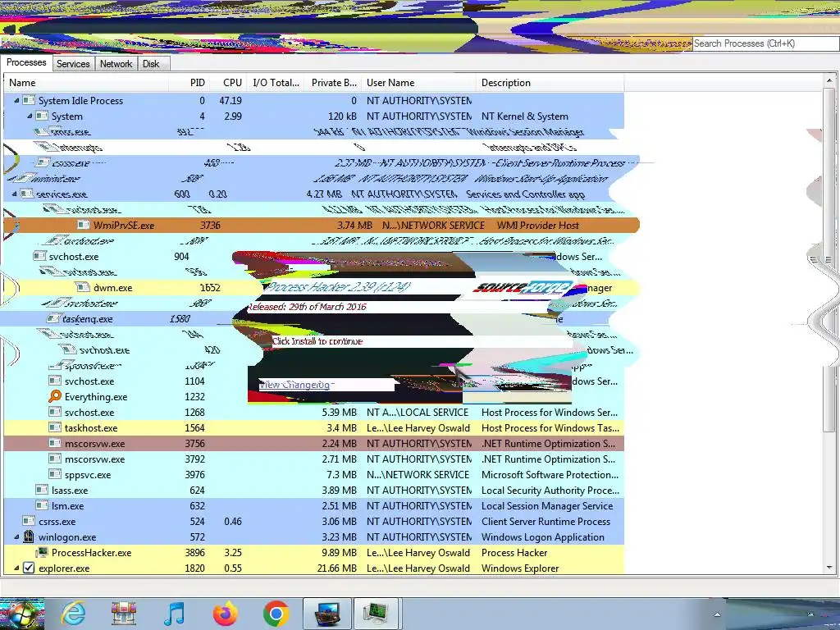Collapse the explorer.exe tree node
The image size is (840, 630).
pyautogui.click(x=16, y=568)
